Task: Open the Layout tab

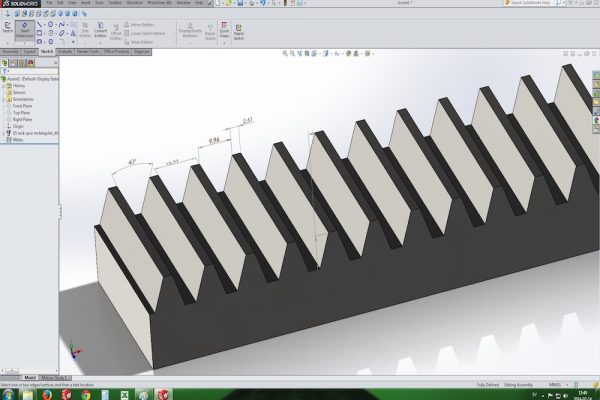Action: 31,50
